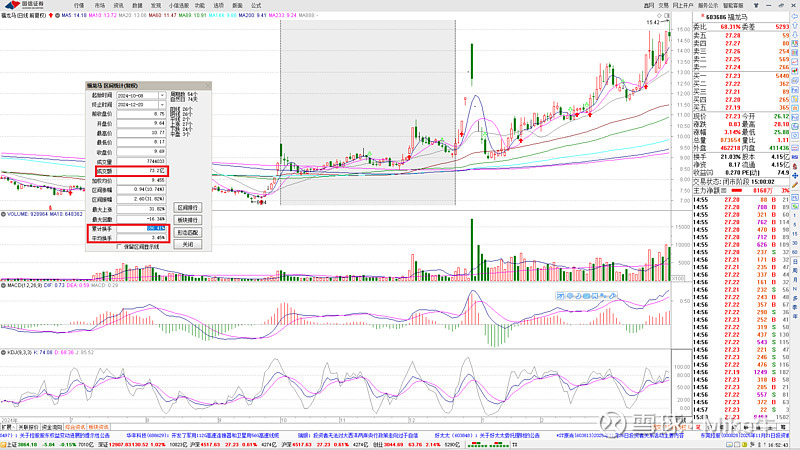
Task: Expand the 起始时间 date dropdown
Action: tap(163, 93)
